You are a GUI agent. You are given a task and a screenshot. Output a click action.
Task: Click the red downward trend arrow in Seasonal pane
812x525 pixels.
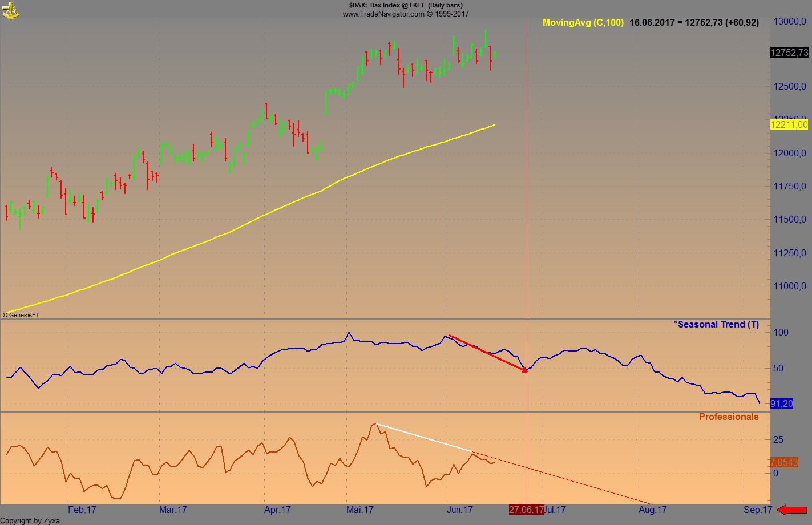tap(488, 354)
